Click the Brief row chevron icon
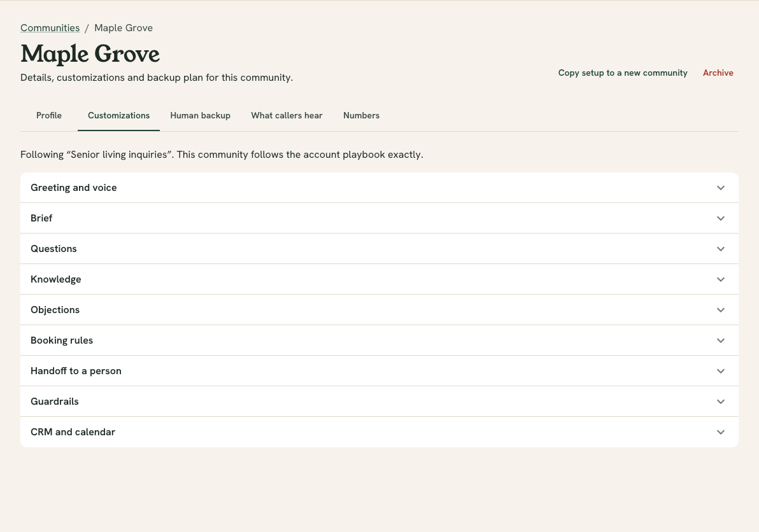This screenshot has height=532, width=759. point(721,218)
